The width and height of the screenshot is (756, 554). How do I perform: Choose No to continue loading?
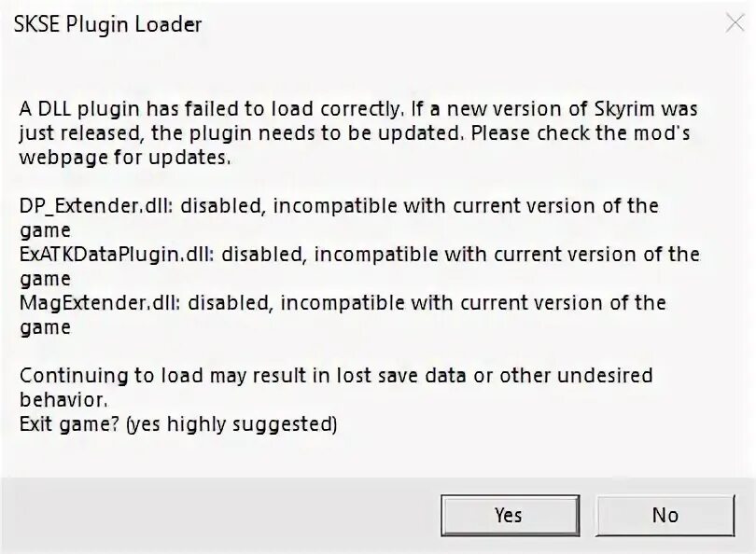[x=665, y=515]
